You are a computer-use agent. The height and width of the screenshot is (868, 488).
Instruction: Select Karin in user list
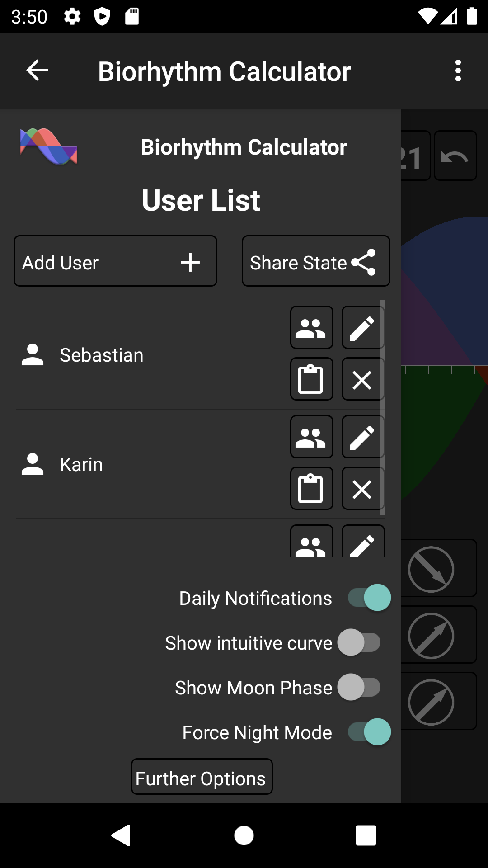click(81, 465)
